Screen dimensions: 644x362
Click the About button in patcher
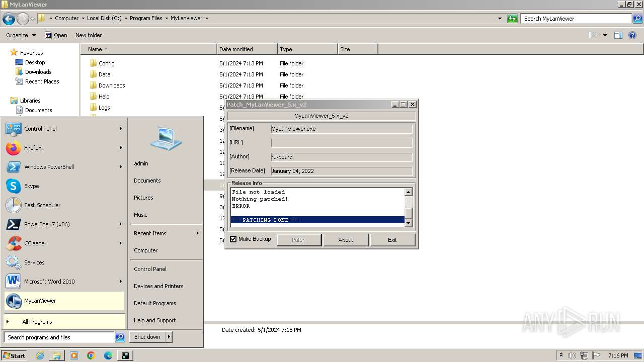tap(346, 240)
